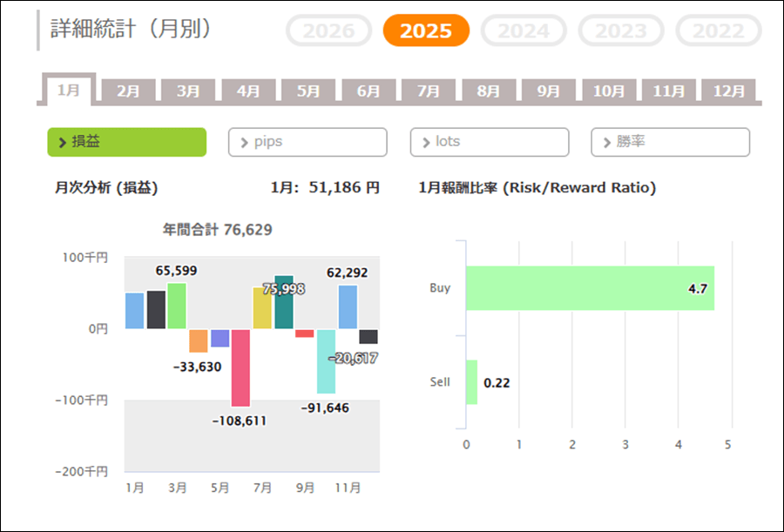Switch the chart metric to pips
Viewport: 784px width, 532px height.
pyautogui.click(x=308, y=142)
